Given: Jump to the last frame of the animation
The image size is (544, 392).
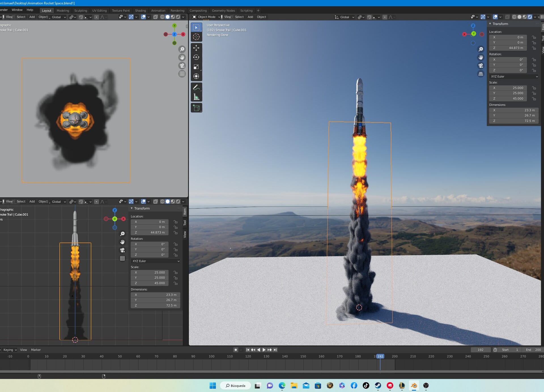Looking at the screenshot, I should point(275,350).
